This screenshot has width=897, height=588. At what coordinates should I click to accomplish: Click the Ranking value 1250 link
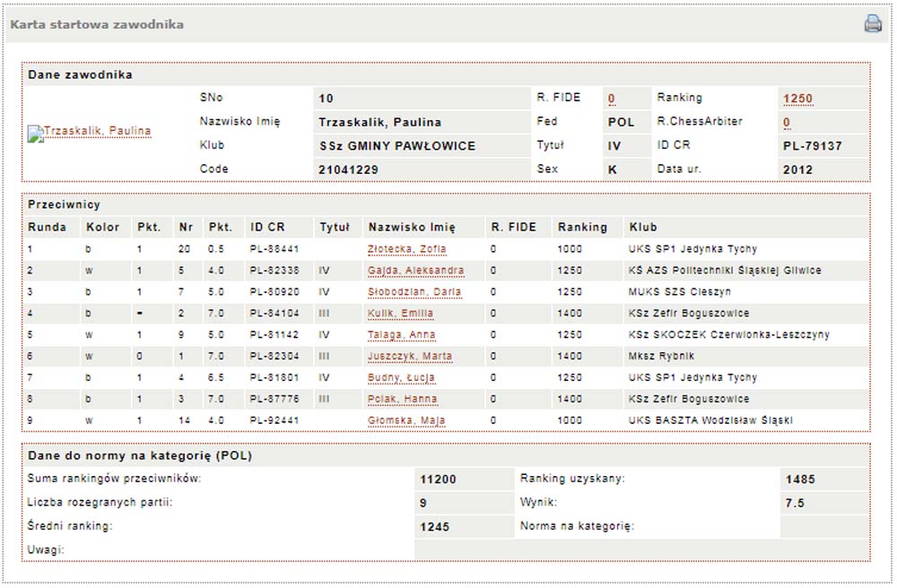click(797, 99)
